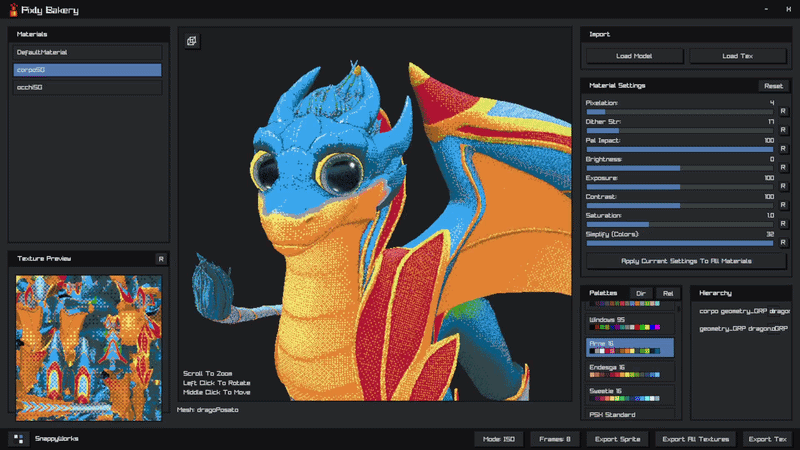Reset all Material Settings
Image resolution: width=800 pixels, height=450 pixels.
773,86
